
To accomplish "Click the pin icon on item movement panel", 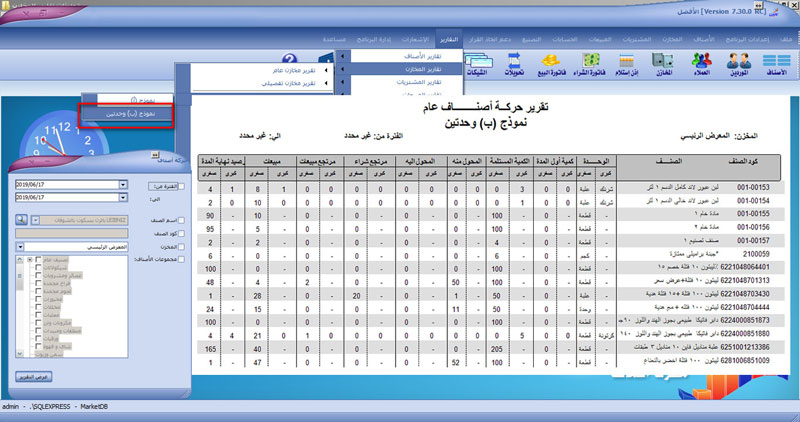I will click(155, 155).
